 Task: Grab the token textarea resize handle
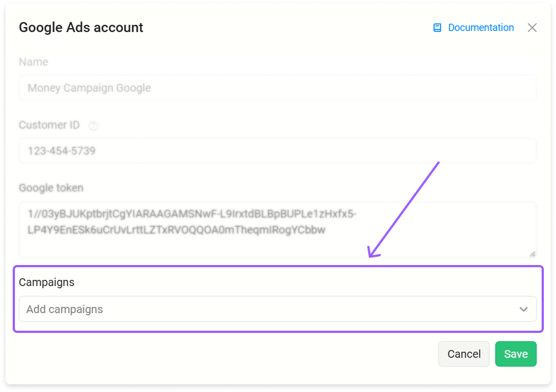point(532,254)
